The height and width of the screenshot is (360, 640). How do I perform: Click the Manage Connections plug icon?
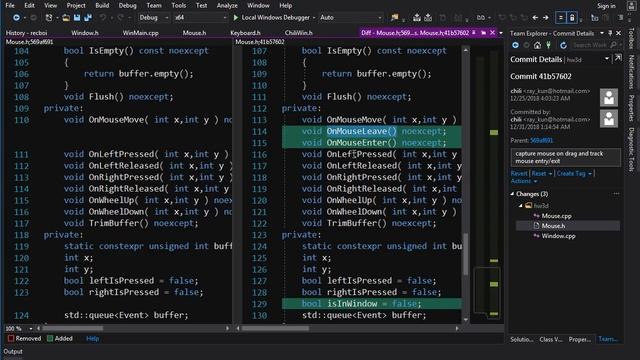(x=549, y=45)
